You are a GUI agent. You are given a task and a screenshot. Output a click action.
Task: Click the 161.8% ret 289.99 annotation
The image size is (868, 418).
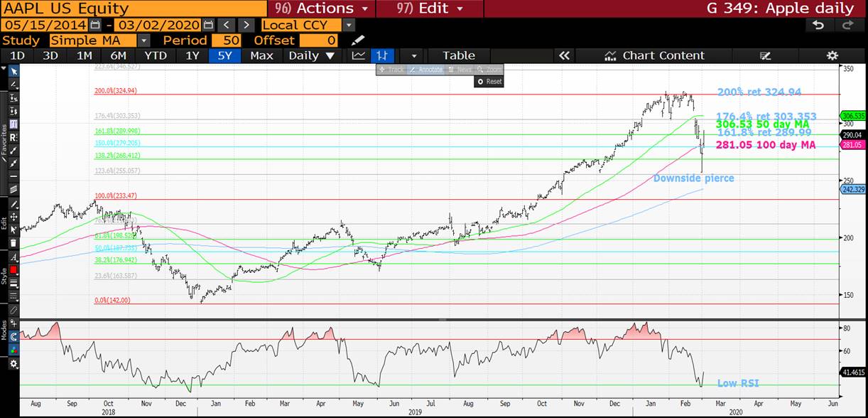coord(764,133)
